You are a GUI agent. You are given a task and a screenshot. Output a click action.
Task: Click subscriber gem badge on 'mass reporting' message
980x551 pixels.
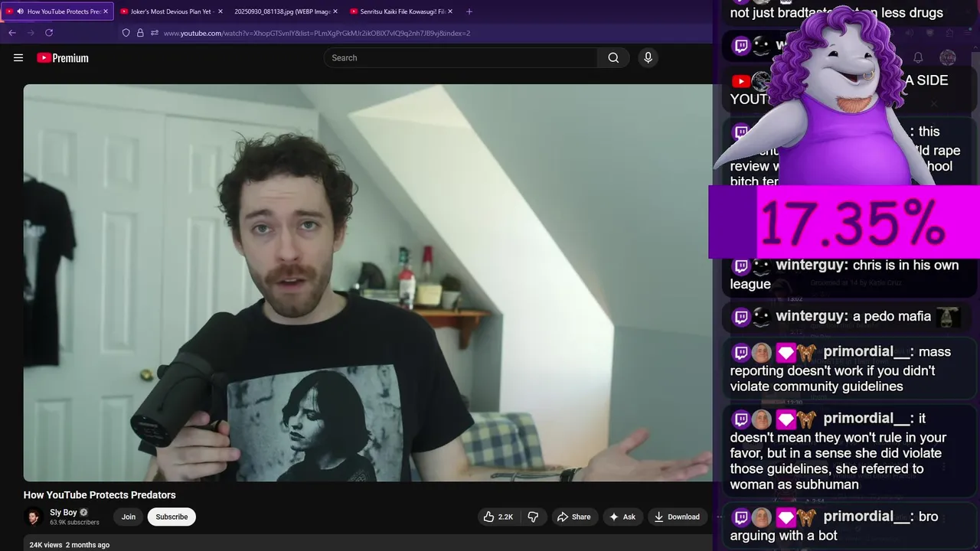[x=786, y=353]
